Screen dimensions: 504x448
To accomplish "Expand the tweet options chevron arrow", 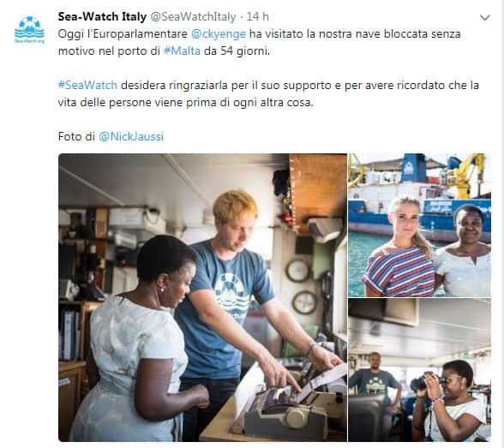I will [x=485, y=18].
